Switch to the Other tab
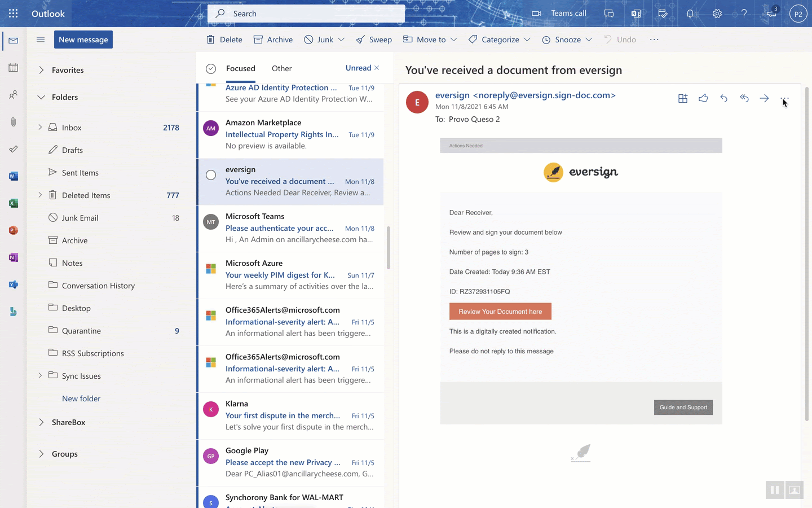This screenshot has width=812, height=508. tap(281, 68)
